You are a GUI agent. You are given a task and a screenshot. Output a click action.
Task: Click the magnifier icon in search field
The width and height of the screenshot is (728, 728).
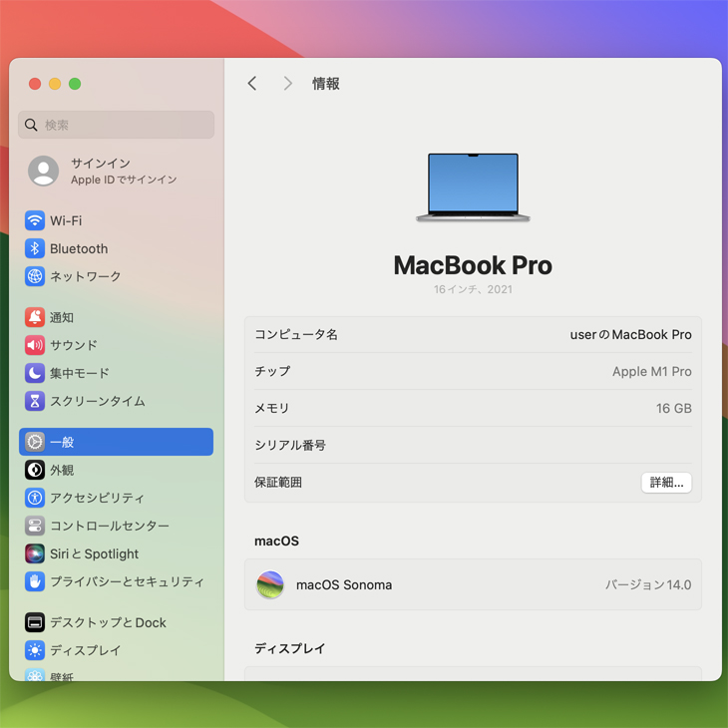pyautogui.click(x=31, y=125)
